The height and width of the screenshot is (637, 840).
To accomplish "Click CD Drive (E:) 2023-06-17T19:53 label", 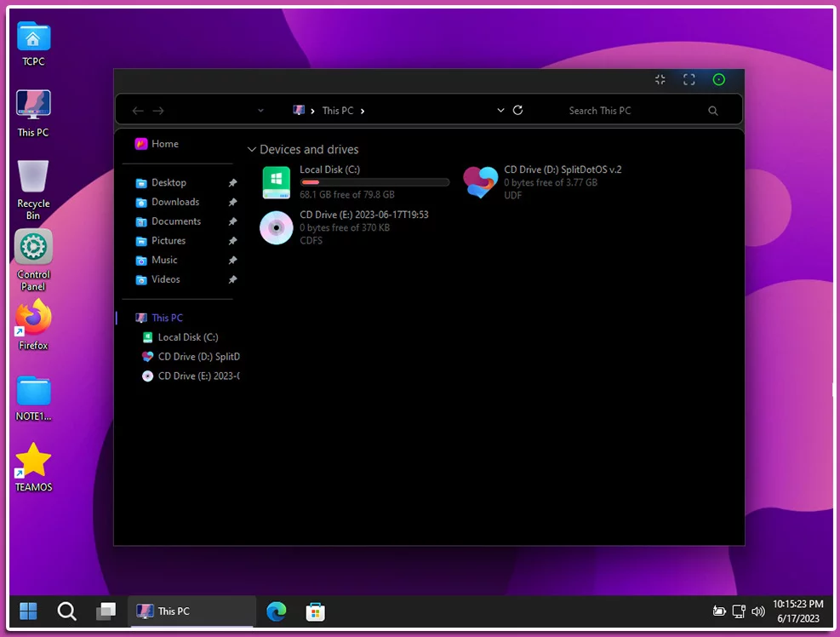I will (x=363, y=215).
